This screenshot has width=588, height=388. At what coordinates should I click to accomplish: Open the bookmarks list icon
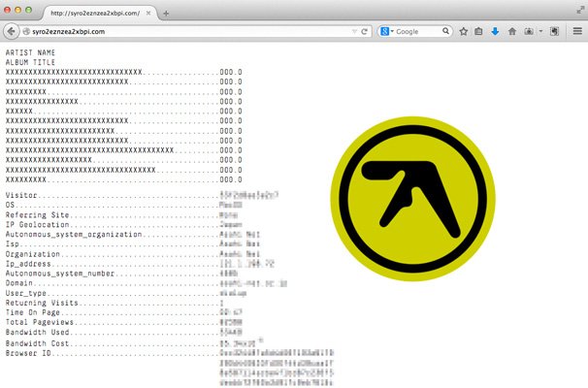[479, 31]
